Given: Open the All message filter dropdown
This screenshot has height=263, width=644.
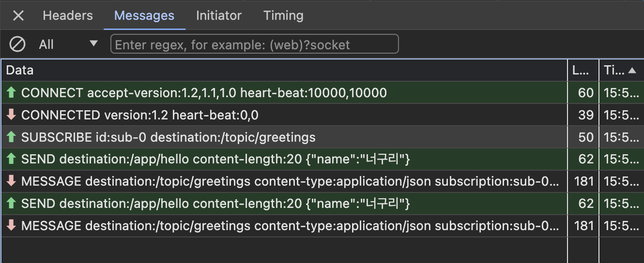Looking at the screenshot, I should [68, 44].
